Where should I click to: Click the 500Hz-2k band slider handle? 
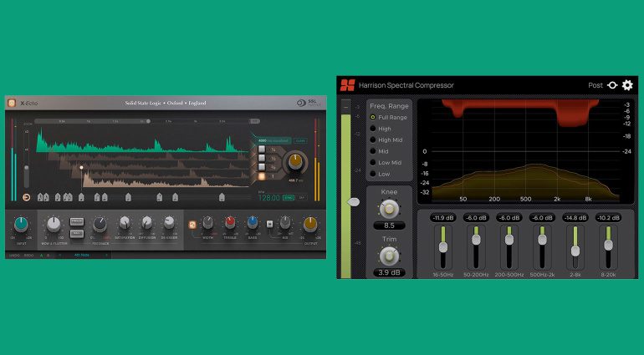[542, 240]
